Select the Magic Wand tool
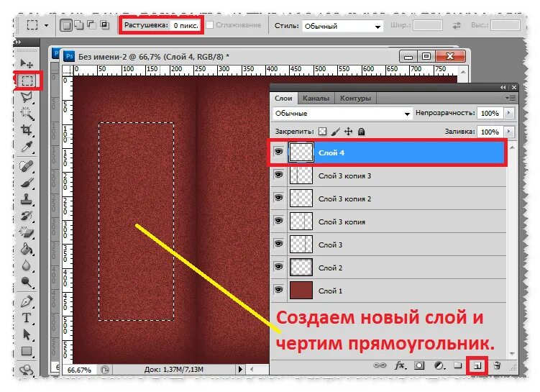 [27, 114]
